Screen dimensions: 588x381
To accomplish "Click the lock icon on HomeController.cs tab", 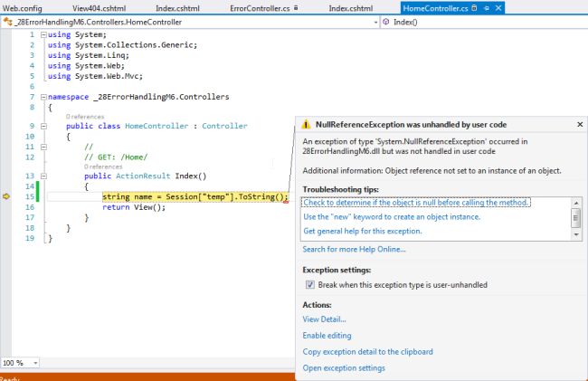I will (474, 7).
